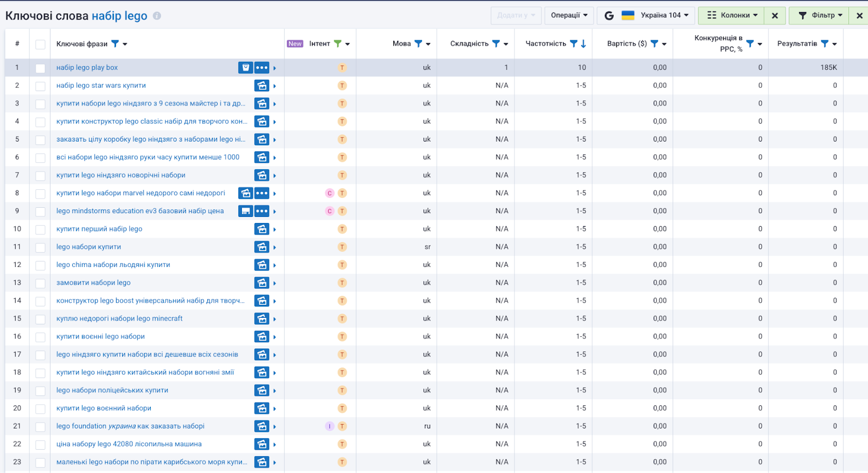Click the 'Вартість ($)' column header label
This screenshot has width=868, height=473.
pyautogui.click(x=627, y=44)
